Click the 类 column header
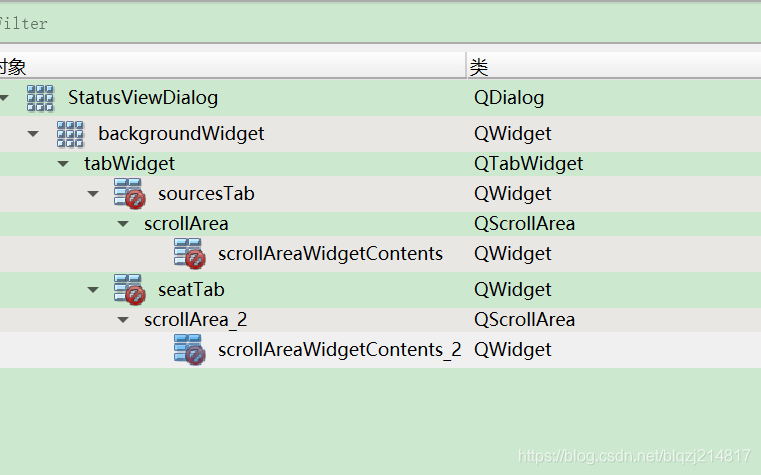Image resolution: width=761 pixels, height=475 pixels. 614,66
